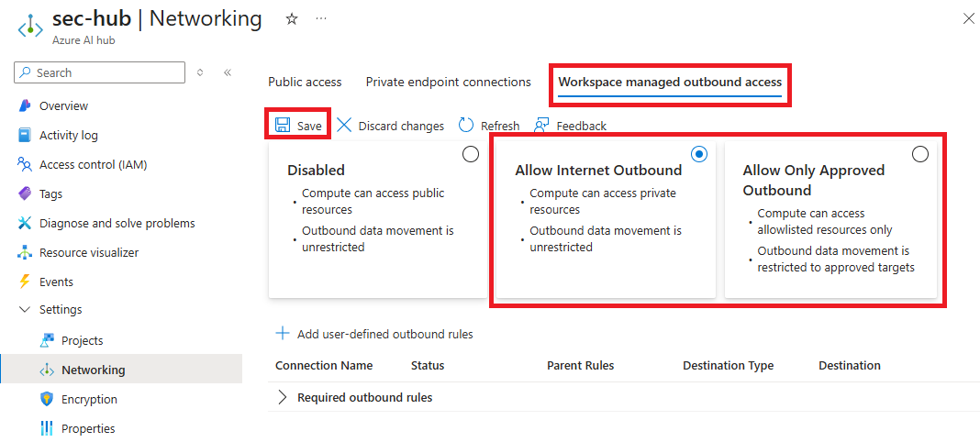Click the Feedback label
Screen dimensions: 980x442
pyautogui.click(x=581, y=126)
